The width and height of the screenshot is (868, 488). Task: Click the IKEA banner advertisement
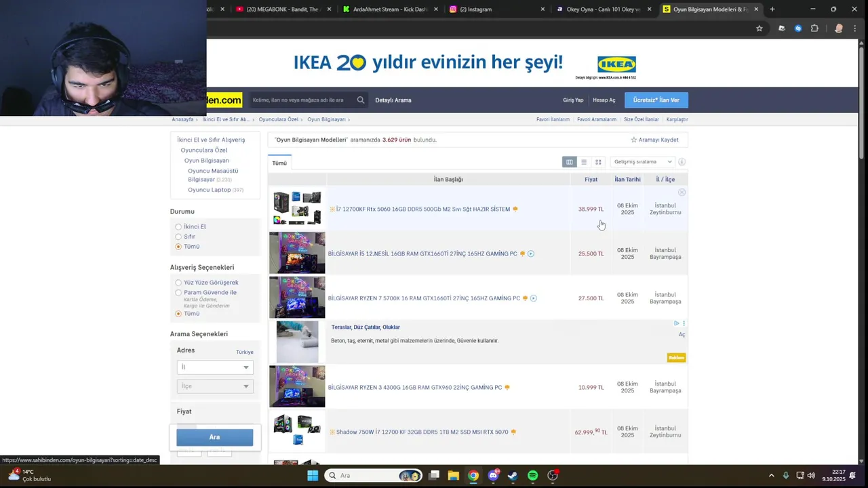[x=465, y=63]
